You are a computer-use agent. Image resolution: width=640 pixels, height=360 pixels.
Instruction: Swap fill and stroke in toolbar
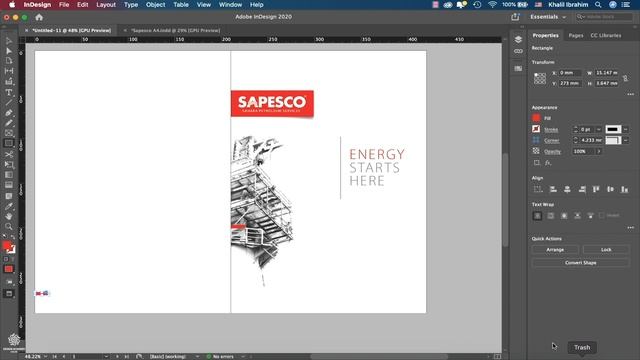tap(13, 237)
